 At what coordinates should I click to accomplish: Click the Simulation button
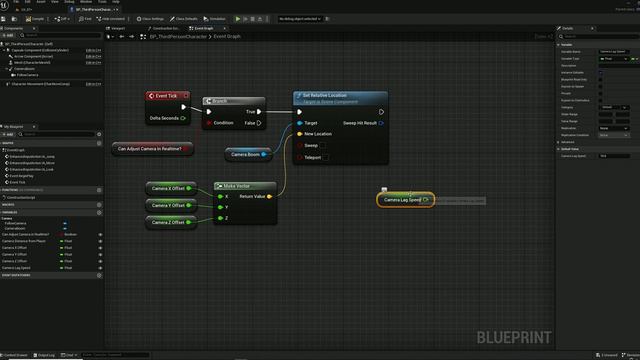pos(215,19)
